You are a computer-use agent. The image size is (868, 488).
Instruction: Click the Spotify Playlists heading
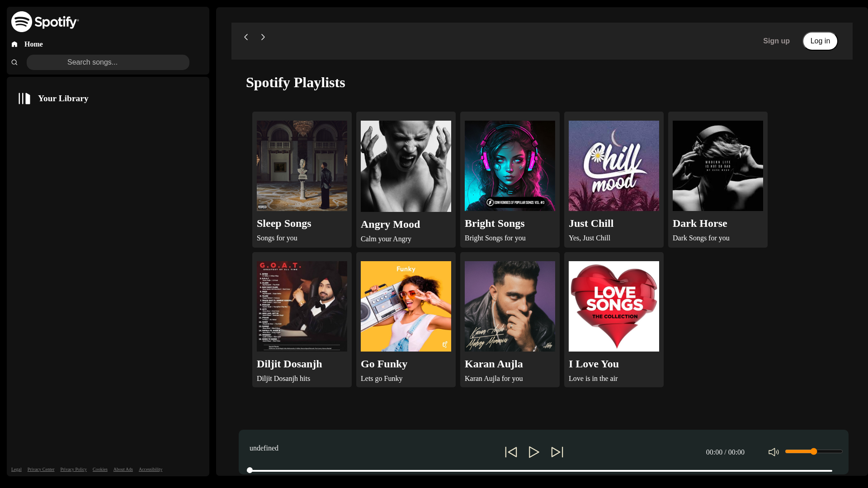pos(296,83)
